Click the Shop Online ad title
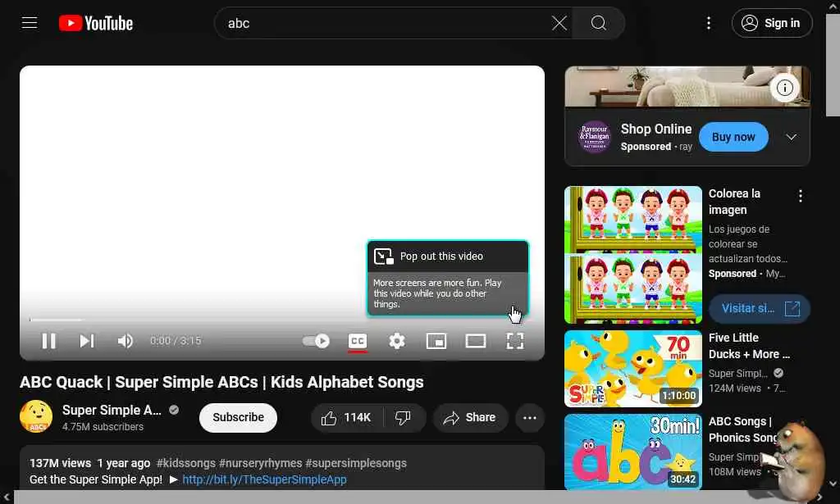The image size is (840, 504). coord(656,129)
